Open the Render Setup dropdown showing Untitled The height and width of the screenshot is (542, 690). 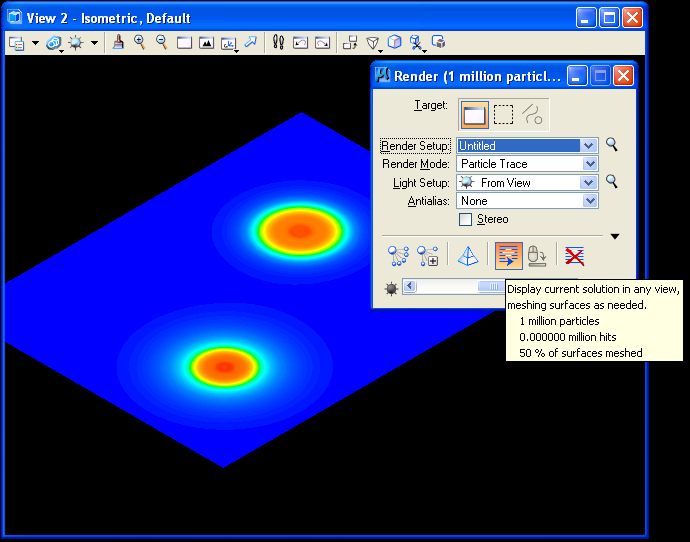tap(527, 146)
